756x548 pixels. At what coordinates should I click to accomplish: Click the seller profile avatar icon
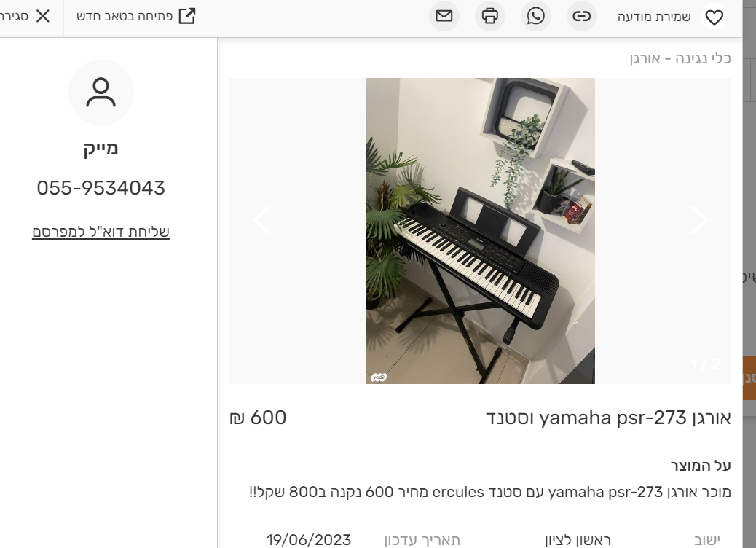tap(101, 92)
